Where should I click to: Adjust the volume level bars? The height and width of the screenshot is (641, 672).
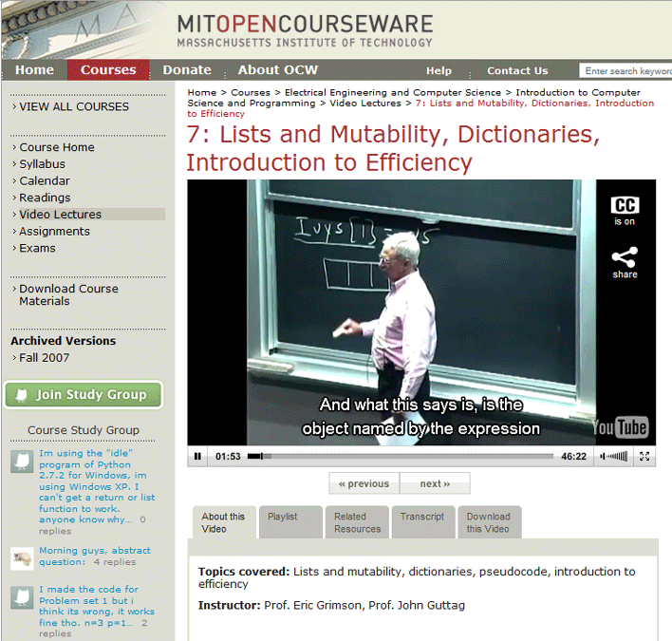point(617,456)
